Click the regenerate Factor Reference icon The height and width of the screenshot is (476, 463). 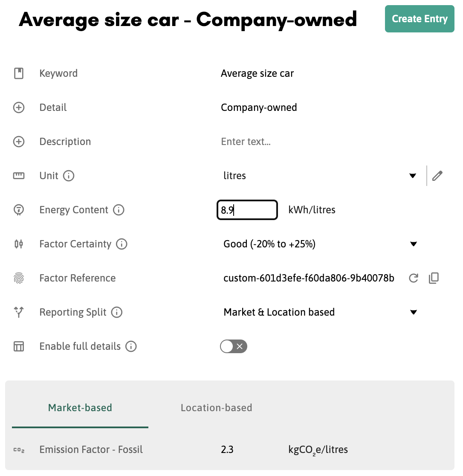click(x=413, y=279)
